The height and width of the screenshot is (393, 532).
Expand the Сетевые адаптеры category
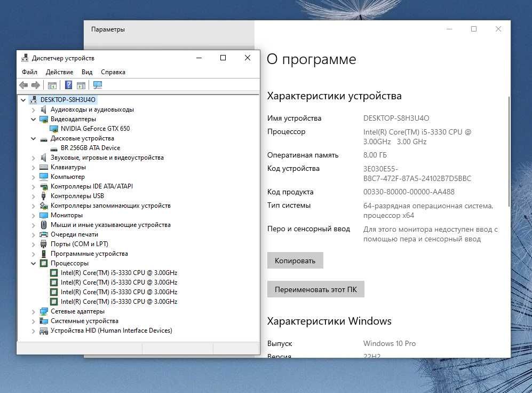[33, 311]
